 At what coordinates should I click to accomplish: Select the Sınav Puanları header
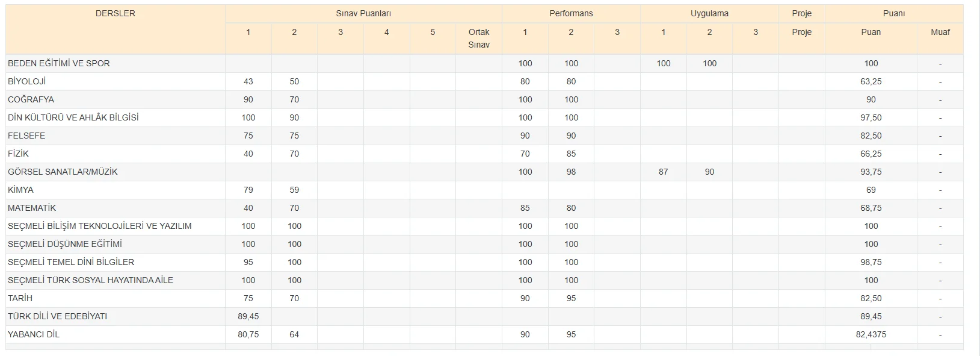click(363, 13)
